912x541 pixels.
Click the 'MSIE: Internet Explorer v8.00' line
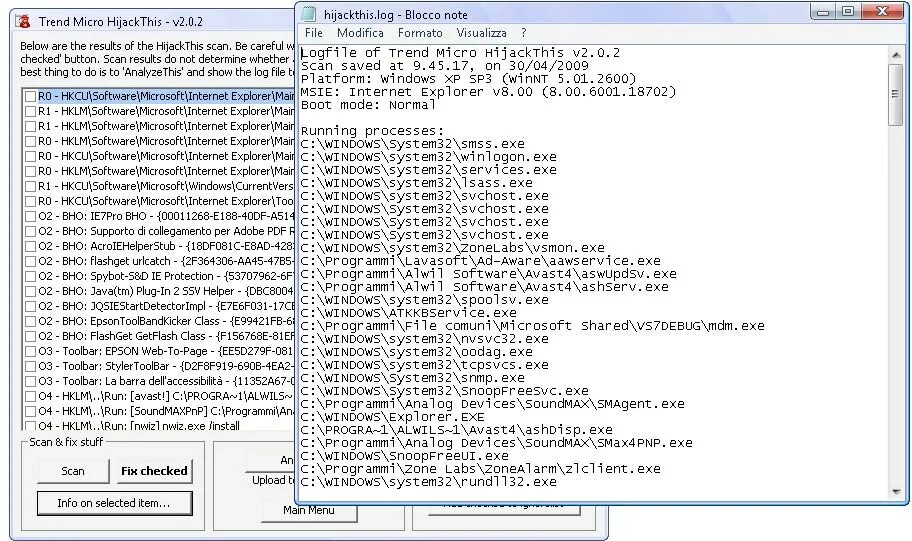click(489, 92)
